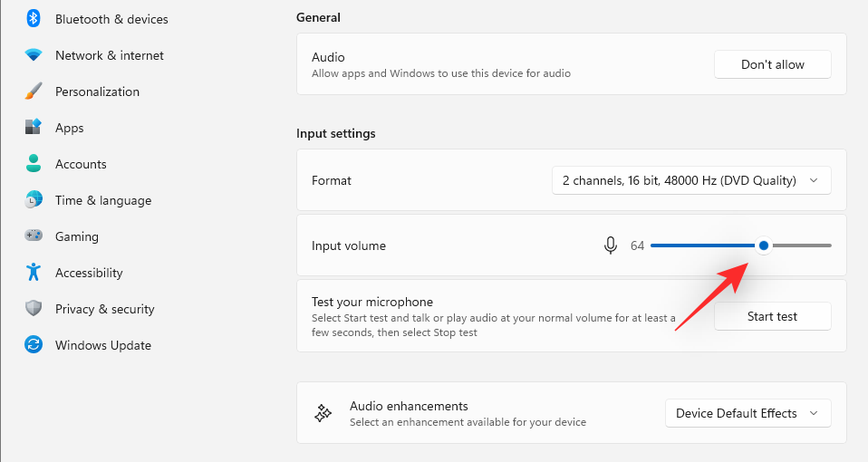Click the Apps sidebar icon
Viewport: 868px width, 462px height.
[x=34, y=128]
